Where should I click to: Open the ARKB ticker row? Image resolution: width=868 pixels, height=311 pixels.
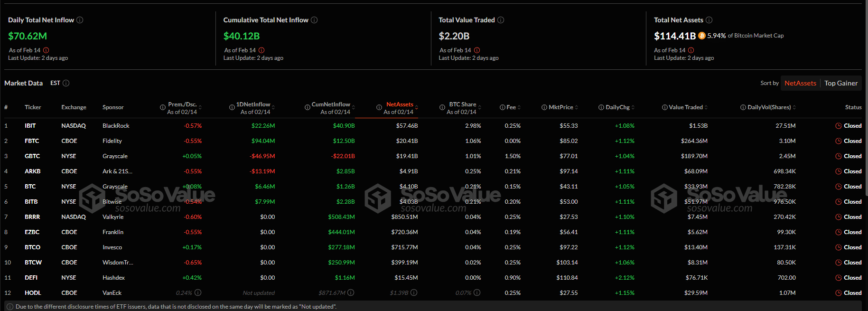click(x=433, y=171)
